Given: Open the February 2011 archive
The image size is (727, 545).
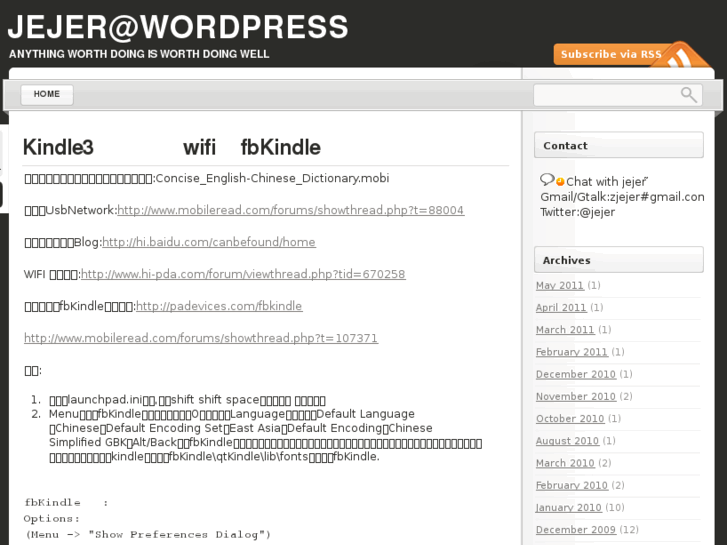Looking at the screenshot, I should (x=572, y=352).
